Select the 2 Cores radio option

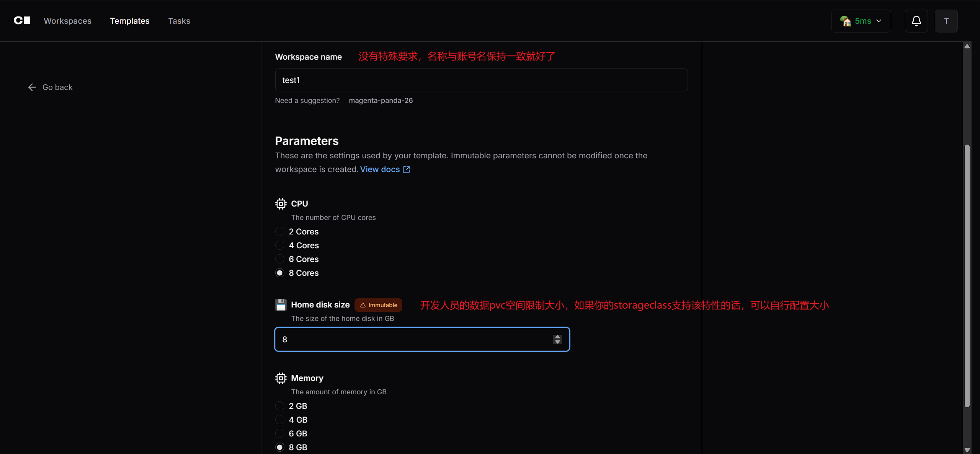tap(280, 232)
